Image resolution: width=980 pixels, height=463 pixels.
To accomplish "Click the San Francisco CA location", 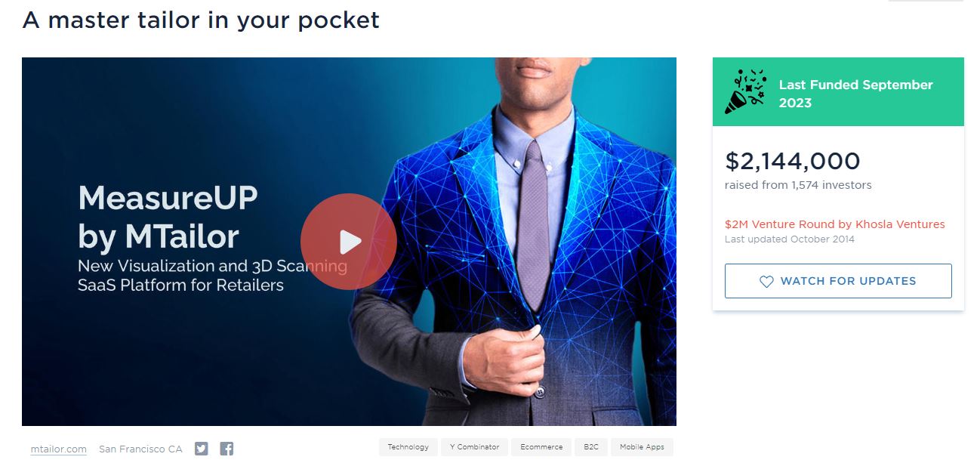I will click(x=140, y=449).
